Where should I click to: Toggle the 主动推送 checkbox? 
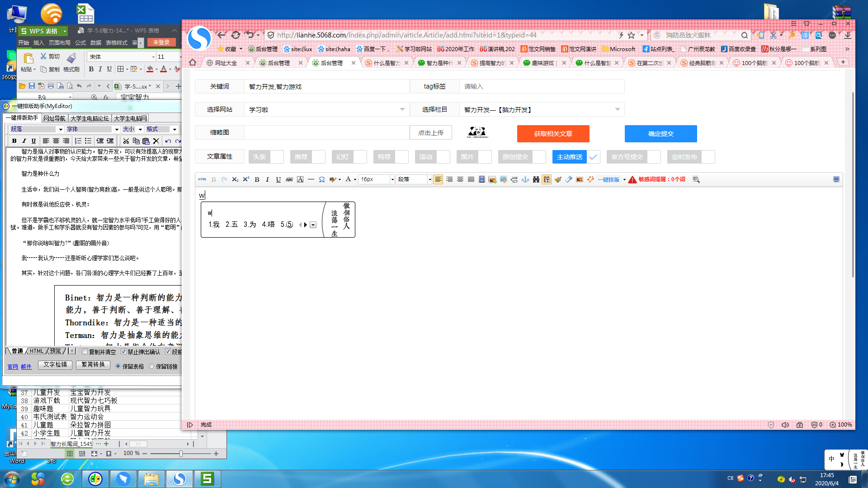pos(593,157)
